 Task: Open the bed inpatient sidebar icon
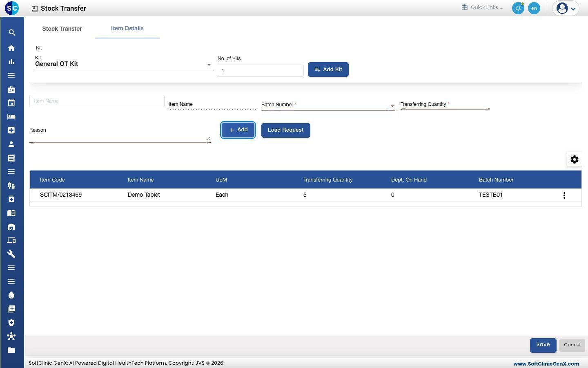click(11, 117)
